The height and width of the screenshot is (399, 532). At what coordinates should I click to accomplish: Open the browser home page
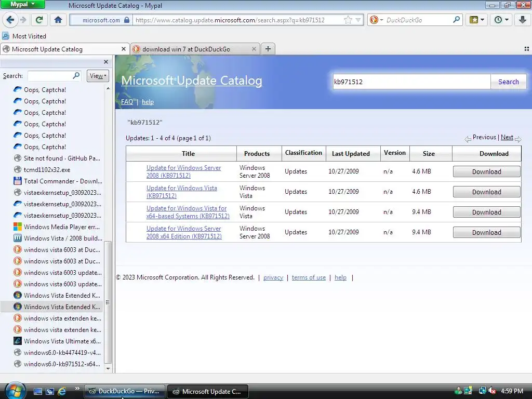tap(58, 20)
